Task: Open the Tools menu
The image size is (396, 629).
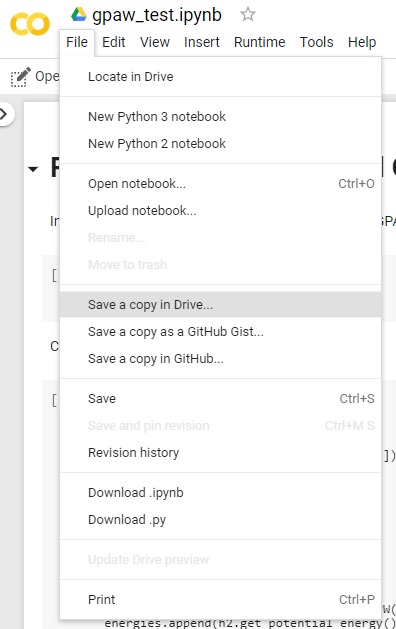Action: pyautogui.click(x=317, y=42)
